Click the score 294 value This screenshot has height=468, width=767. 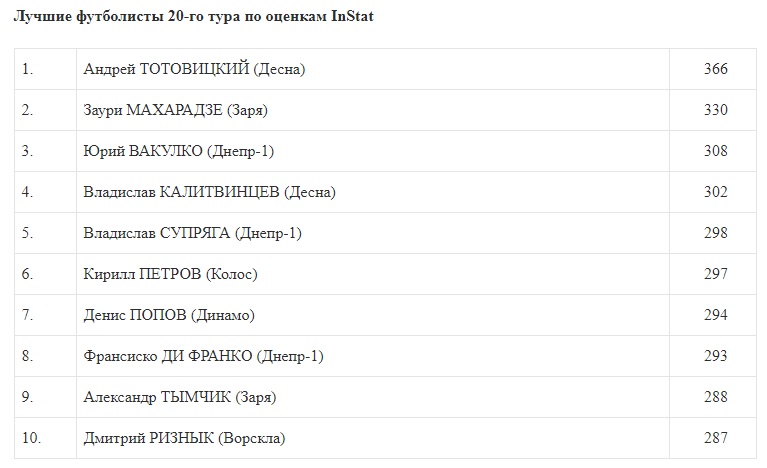715,315
